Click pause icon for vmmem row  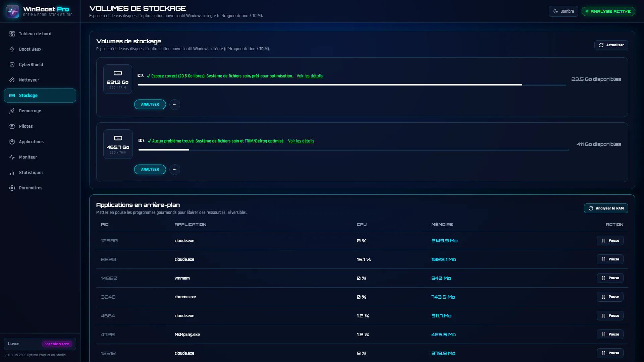click(x=603, y=278)
